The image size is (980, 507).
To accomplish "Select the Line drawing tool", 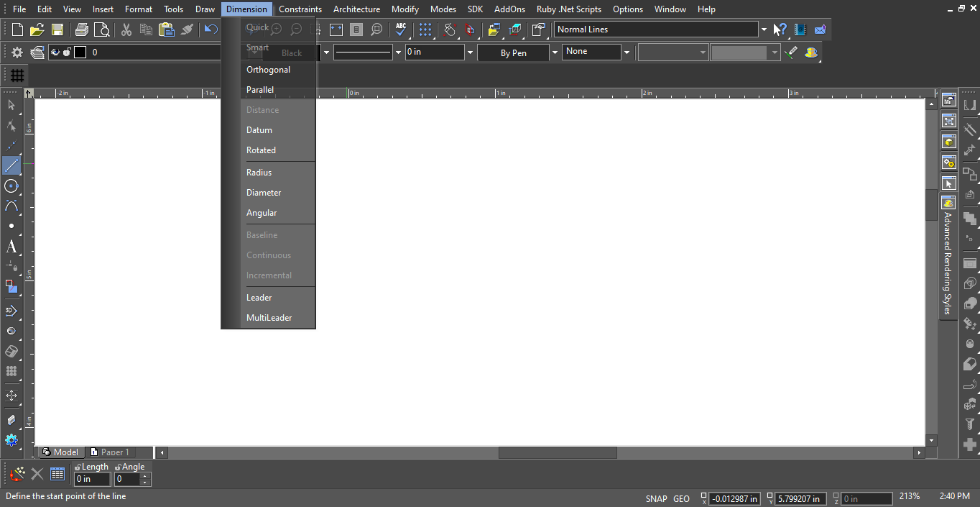I will click(x=11, y=165).
